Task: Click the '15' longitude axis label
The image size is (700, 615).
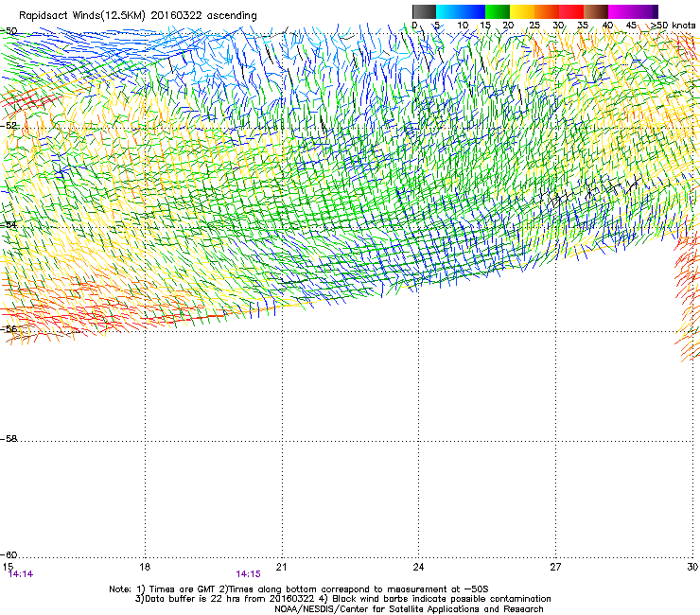Action: tap(8, 567)
